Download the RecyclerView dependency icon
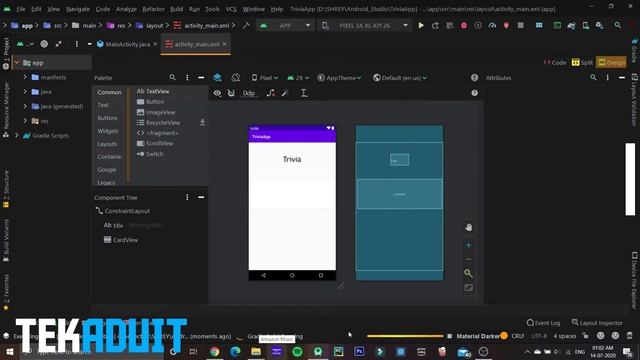 (x=202, y=122)
